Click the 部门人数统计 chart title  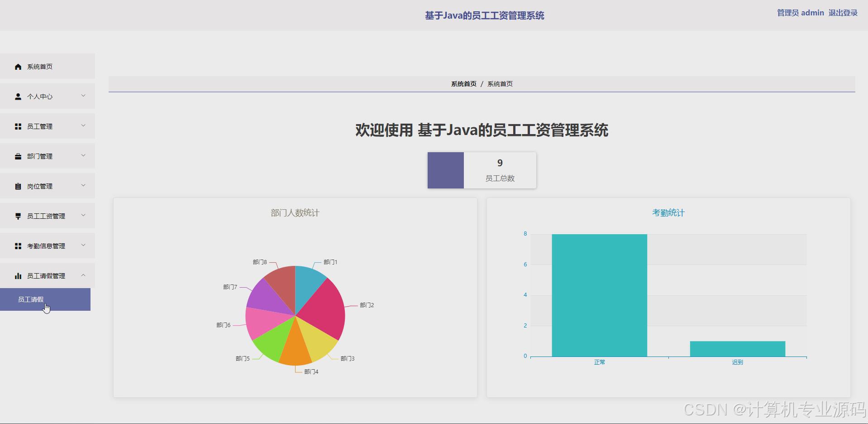pyautogui.click(x=295, y=213)
